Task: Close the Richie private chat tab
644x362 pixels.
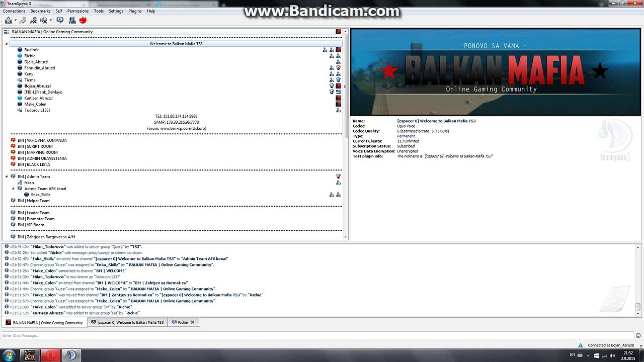Action: pyautogui.click(x=192, y=322)
